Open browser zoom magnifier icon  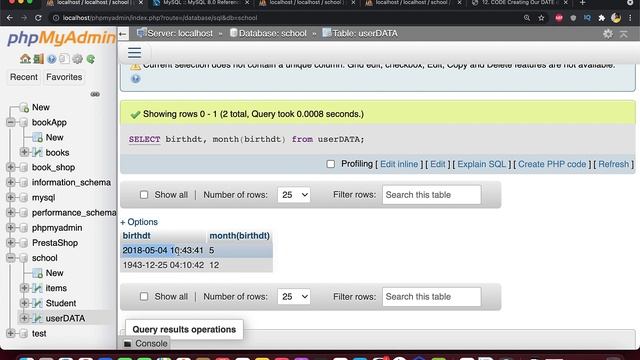(x=527, y=18)
